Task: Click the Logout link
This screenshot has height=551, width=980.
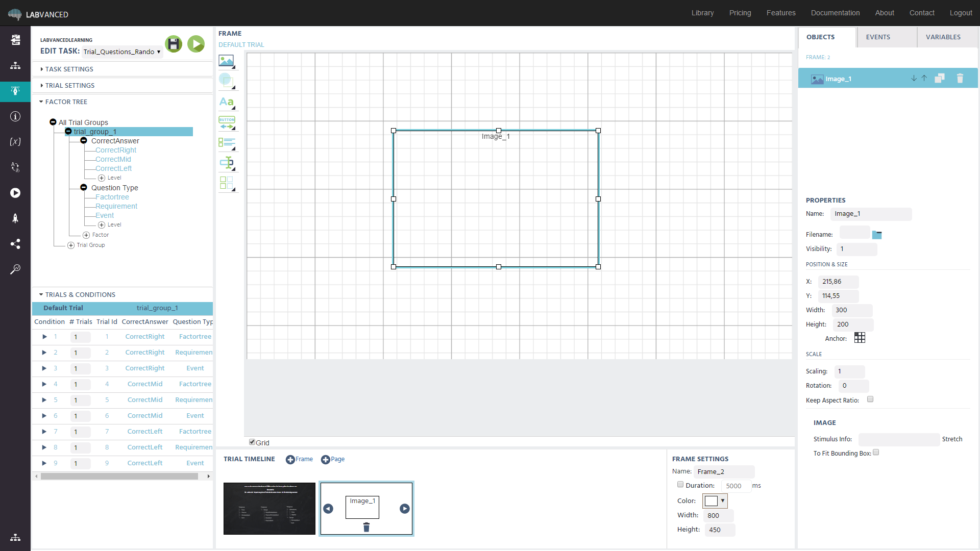Action: 961,13
